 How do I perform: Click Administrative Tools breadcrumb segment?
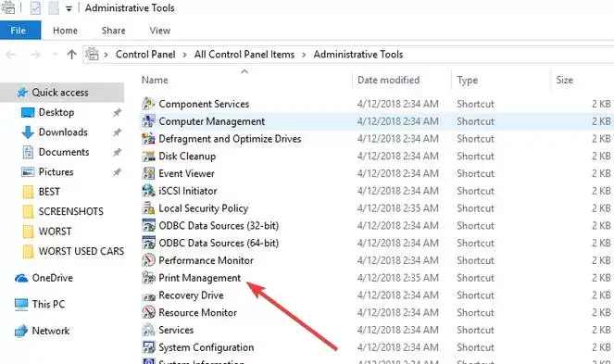click(x=358, y=55)
